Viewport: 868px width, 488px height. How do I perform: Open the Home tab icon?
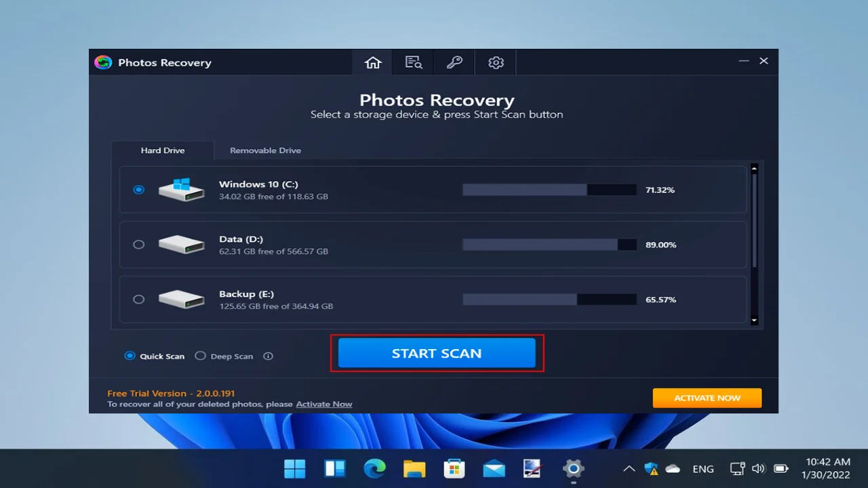(x=373, y=62)
